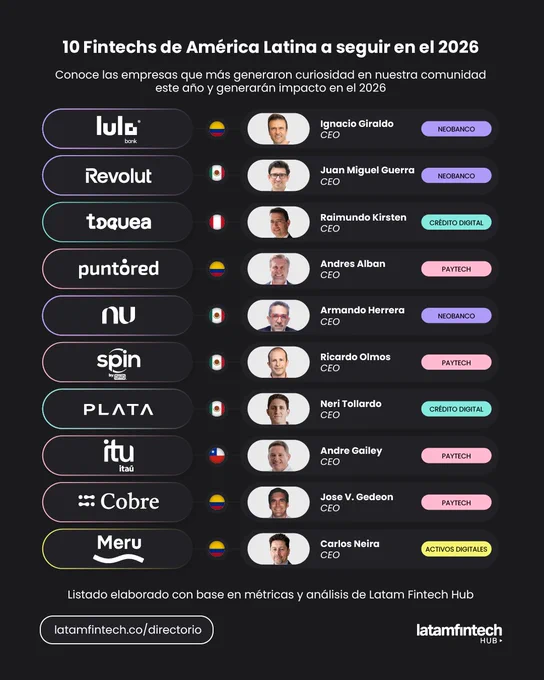Image resolution: width=544 pixels, height=680 pixels.
Task: Click the PAYTECH tag beside Ricardo Olmos
Action: pyautogui.click(x=456, y=363)
